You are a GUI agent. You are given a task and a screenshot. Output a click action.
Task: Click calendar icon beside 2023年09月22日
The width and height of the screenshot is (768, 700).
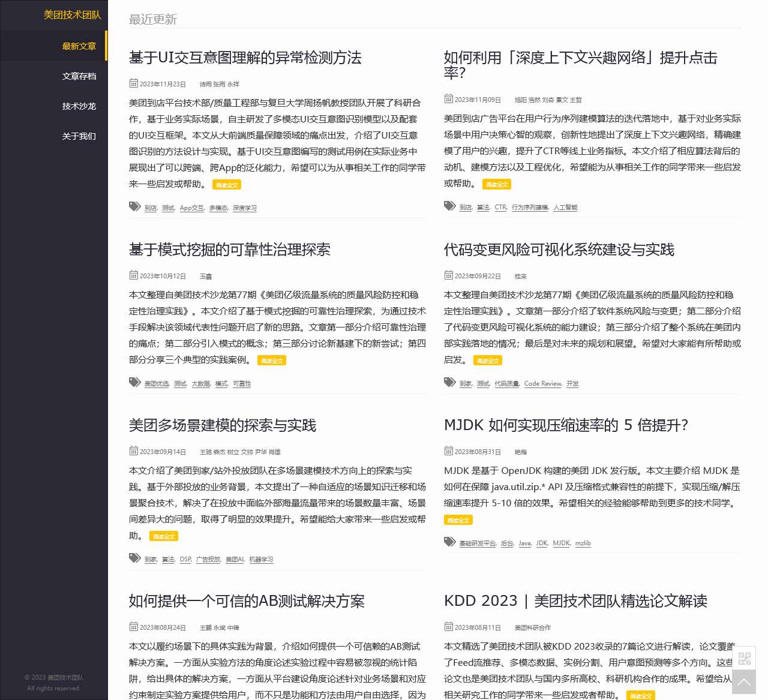(449, 275)
